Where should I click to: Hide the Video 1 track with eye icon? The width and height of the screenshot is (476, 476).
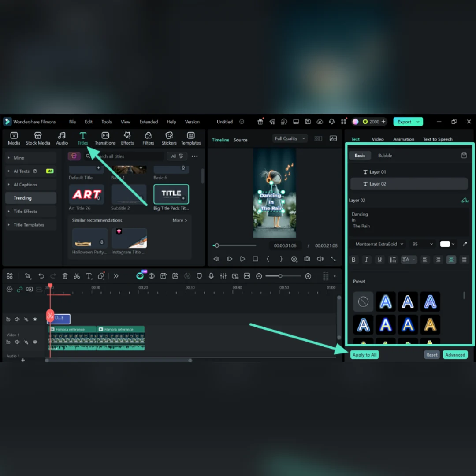(35, 342)
